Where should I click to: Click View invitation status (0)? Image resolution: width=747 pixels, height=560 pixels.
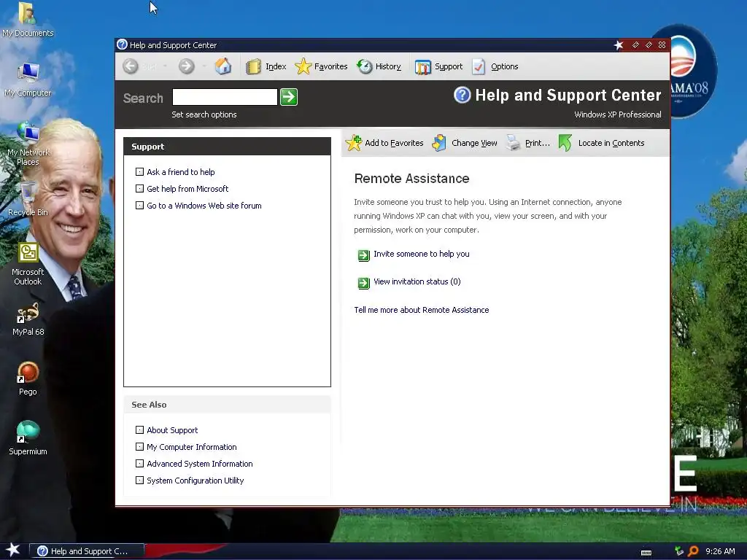coord(417,281)
